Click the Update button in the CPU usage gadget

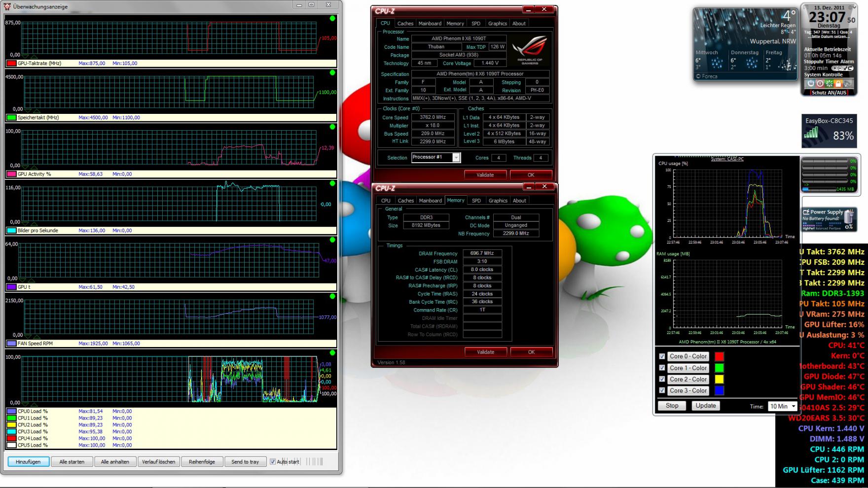pos(706,406)
